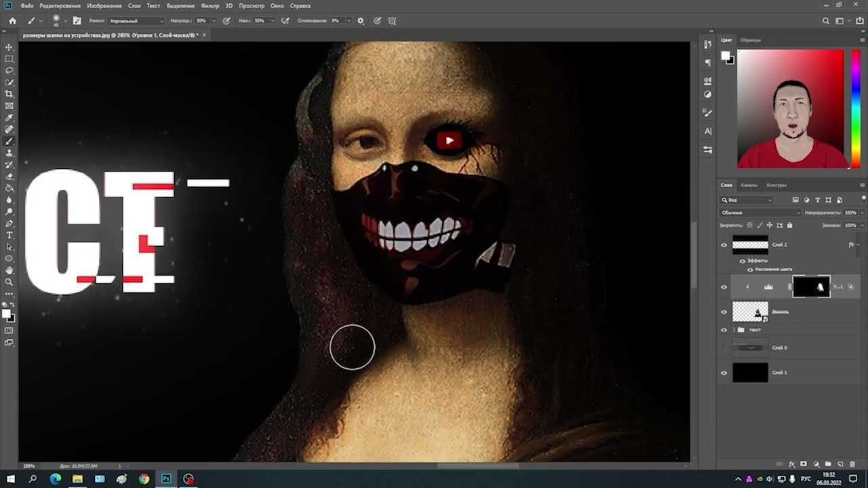Viewport: 868px width, 488px height.
Task: Select the Слой 1 layer thumbnail
Action: (750, 373)
